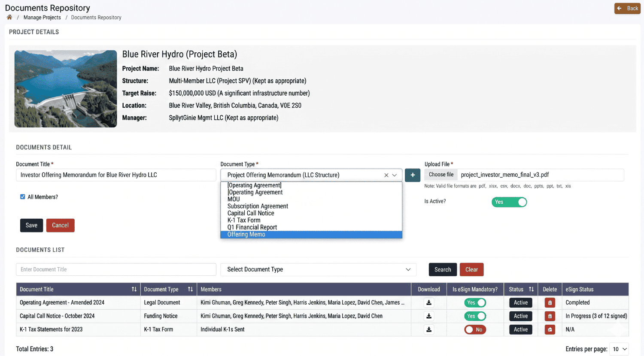644x356 pixels.
Task: Download the Operating Agreement - Amended 2024 file
Action: click(x=429, y=302)
